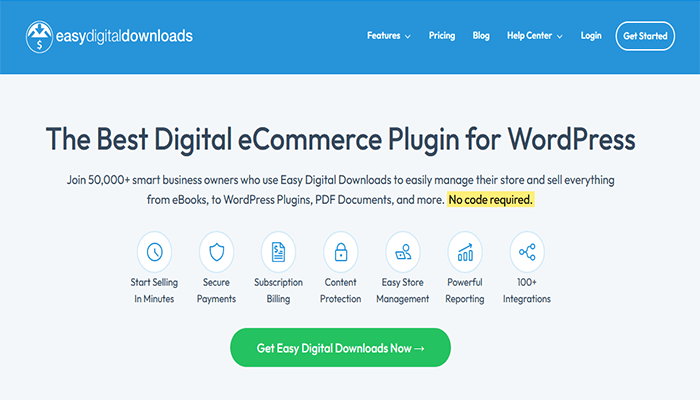This screenshot has width=700, height=400.
Task: Click the highlighted No code required text
Action: (x=491, y=200)
